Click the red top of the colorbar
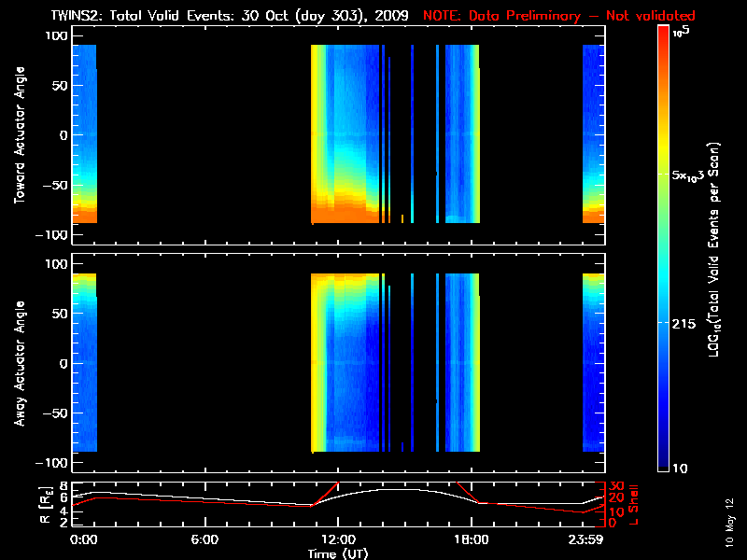Image resolution: width=747 pixels, height=560 pixels. pyautogui.click(x=663, y=33)
